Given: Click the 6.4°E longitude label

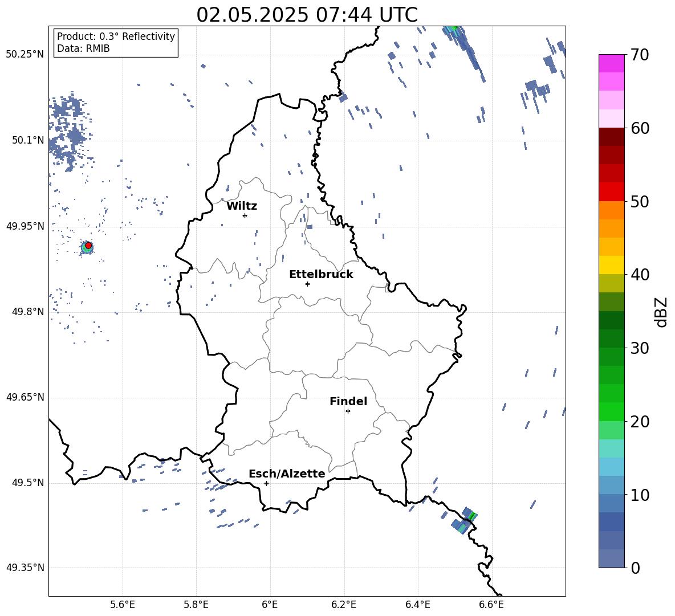Looking at the screenshot, I should pos(417,605).
